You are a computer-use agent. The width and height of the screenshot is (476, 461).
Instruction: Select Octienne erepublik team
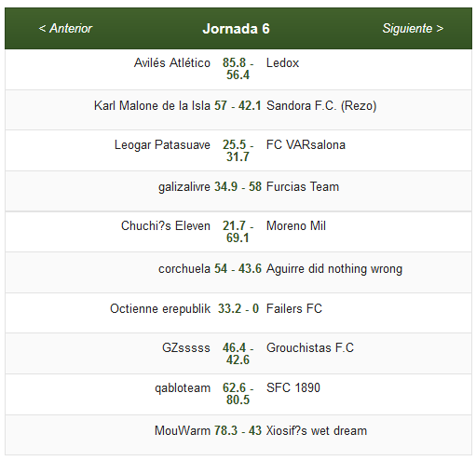click(x=160, y=309)
